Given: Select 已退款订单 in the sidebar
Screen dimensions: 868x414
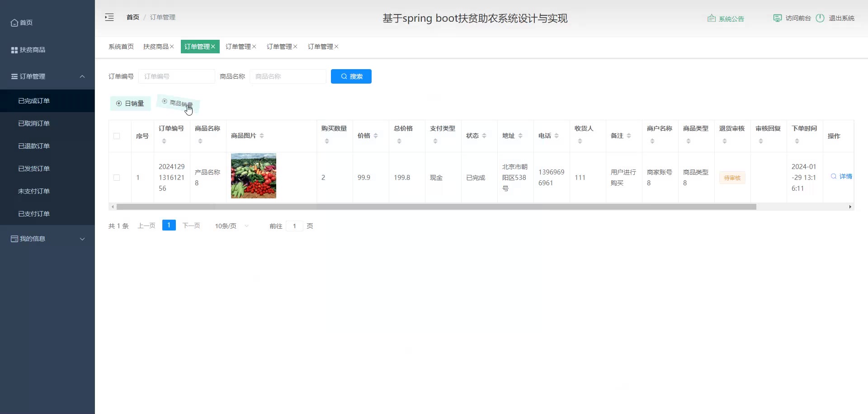Looking at the screenshot, I should click(x=34, y=146).
